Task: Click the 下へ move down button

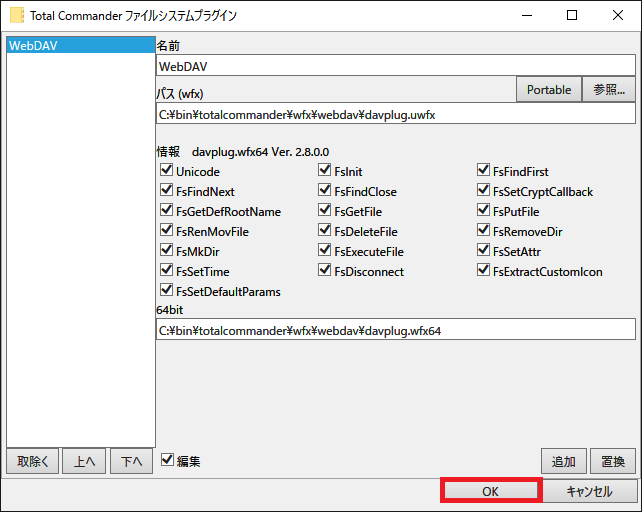Action: [x=131, y=461]
